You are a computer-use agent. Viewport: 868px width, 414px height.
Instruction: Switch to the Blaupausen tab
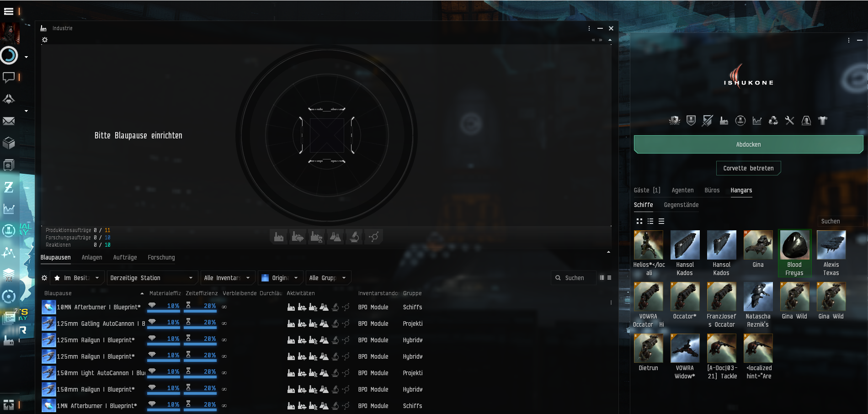56,258
